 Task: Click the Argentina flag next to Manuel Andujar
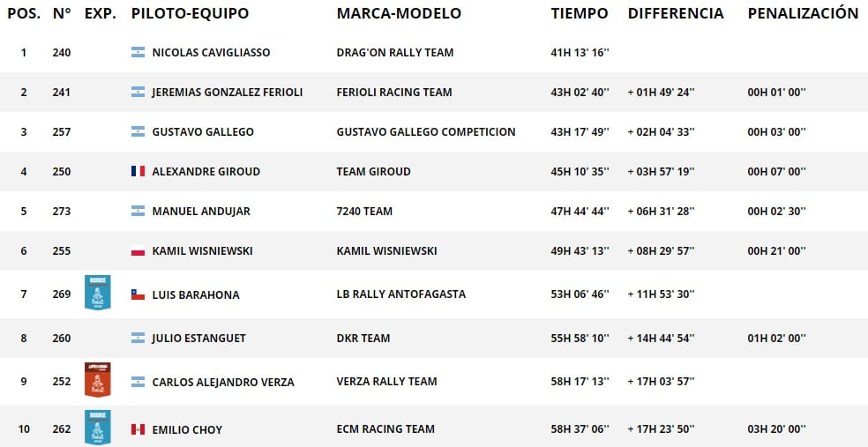pos(138,211)
